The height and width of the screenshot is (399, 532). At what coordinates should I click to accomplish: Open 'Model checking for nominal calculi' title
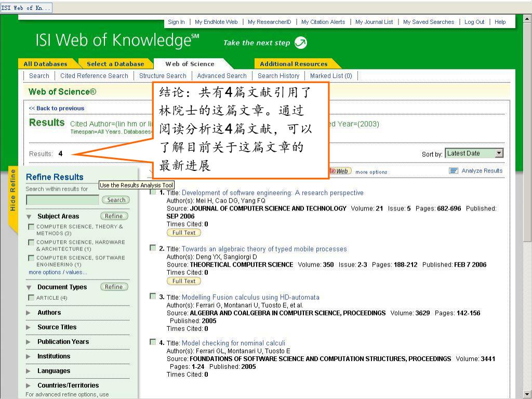coord(233,343)
